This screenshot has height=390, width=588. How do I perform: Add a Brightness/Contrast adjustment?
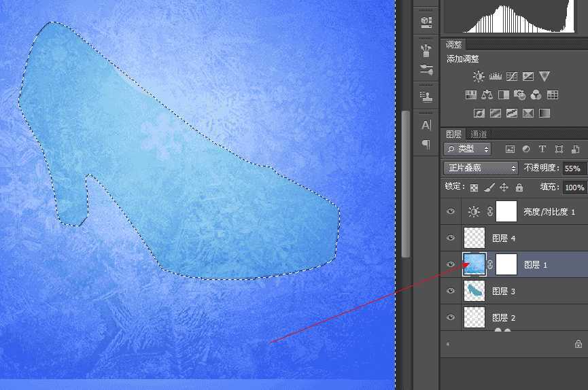pyautogui.click(x=479, y=77)
